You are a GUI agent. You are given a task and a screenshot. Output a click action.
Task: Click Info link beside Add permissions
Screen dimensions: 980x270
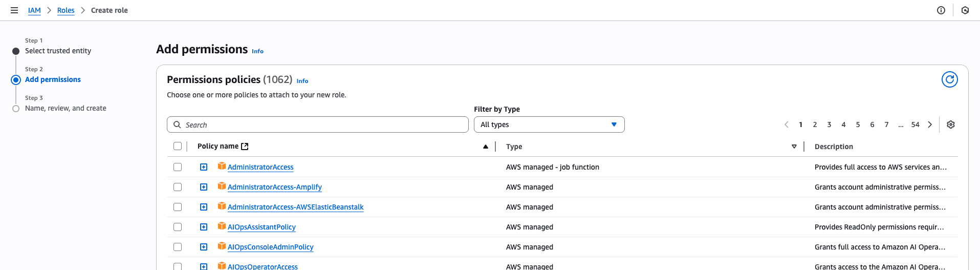pyautogui.click(x=257, y=51)
